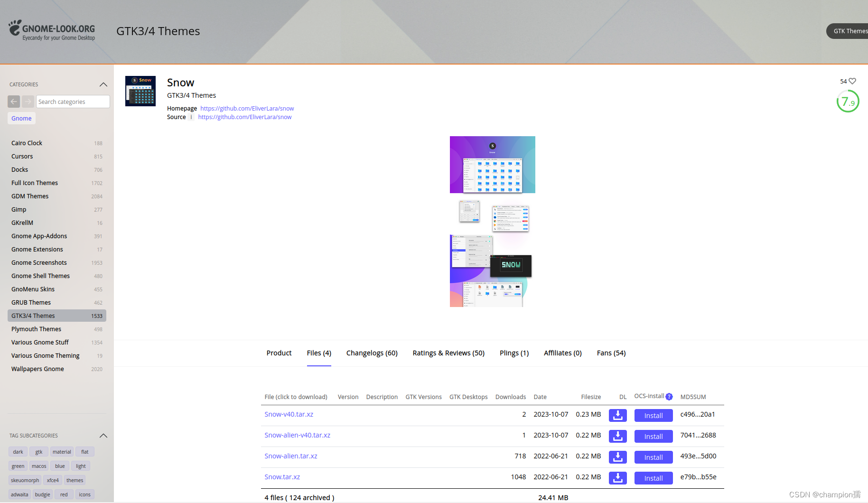Screen dimensions: 868x503
Task: Click the Source info icon
Action: (191, 117)
